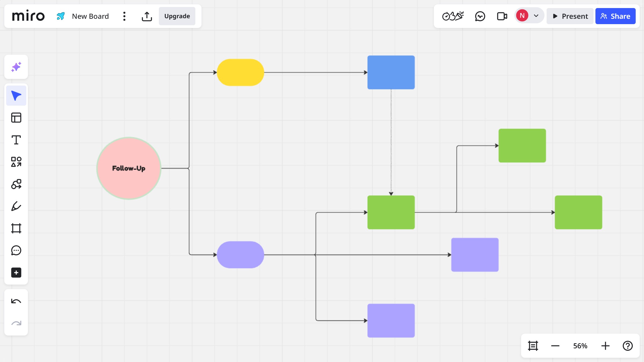Open the shapes and sticky notes tool
Image resolution: width=644 pixels, height=362 pixels.
point(16,162)
